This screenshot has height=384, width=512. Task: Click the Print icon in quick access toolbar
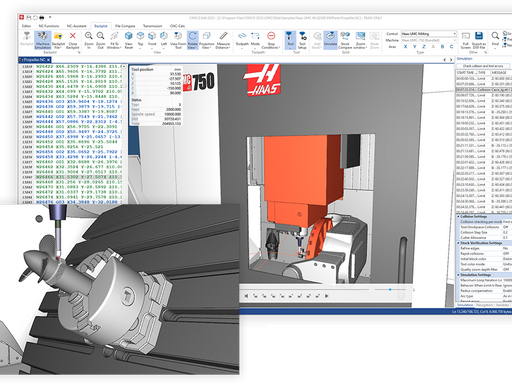point(42,17)
